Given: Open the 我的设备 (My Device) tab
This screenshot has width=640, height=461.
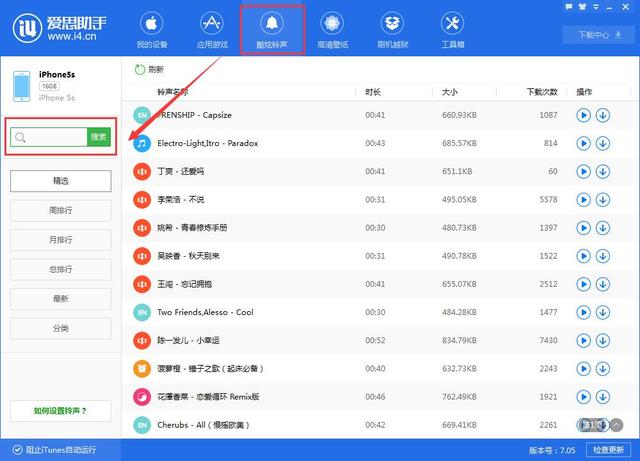Looking at the screenshot, I should [x=151, y=30].
